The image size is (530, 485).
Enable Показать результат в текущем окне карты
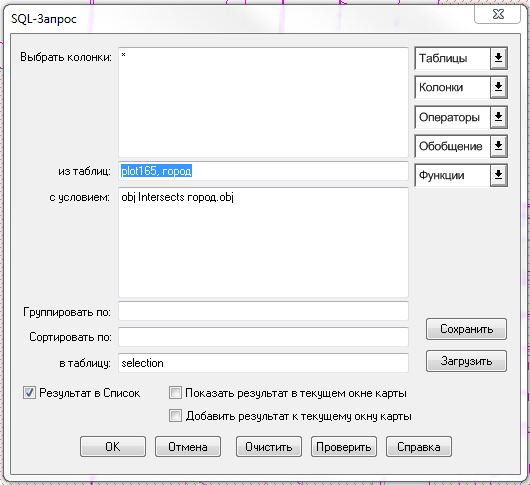click(x=175, y=393)
